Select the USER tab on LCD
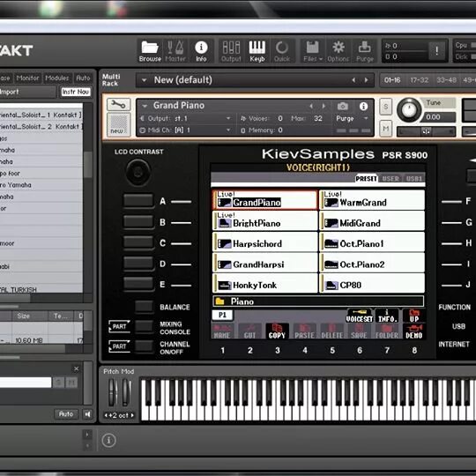Viewport: 476px width, 476px height. tap(390, 178)
